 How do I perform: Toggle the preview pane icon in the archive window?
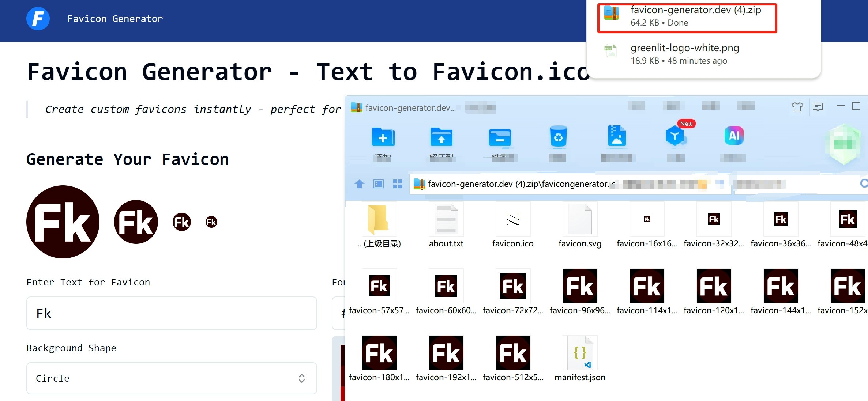click(379, 184)
